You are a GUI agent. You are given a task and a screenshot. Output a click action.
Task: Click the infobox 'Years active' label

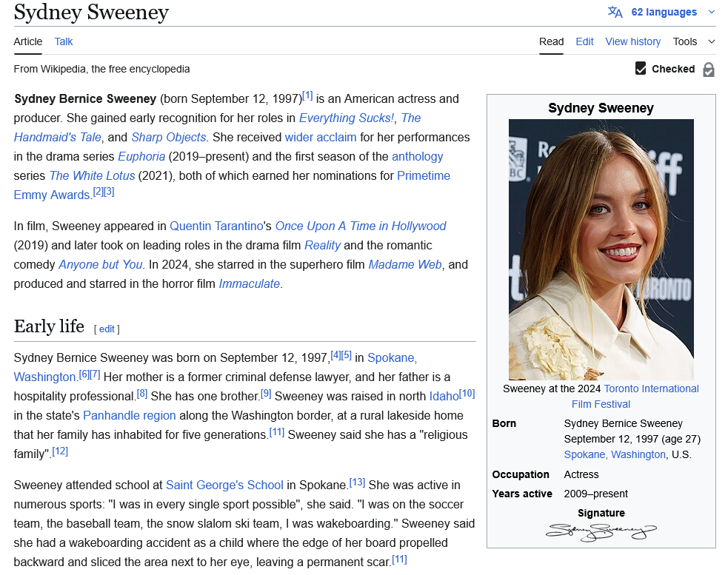(522, 494)
